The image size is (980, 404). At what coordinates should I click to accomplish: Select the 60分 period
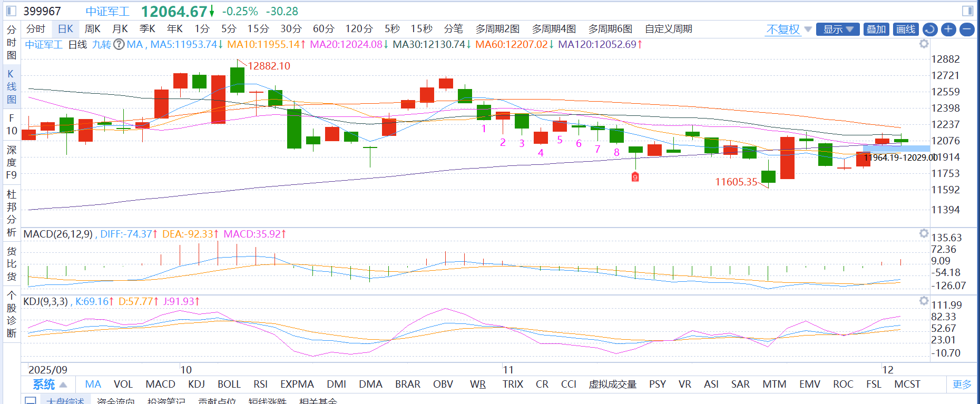[x=324, y=29]
